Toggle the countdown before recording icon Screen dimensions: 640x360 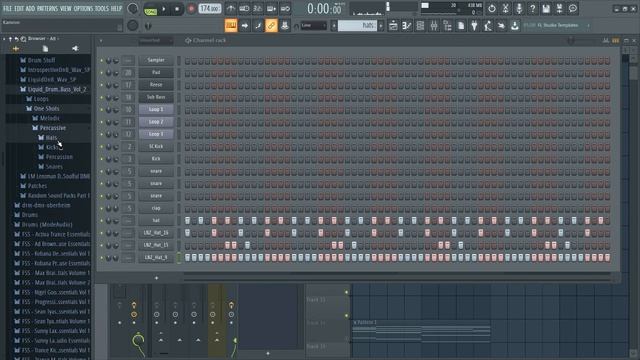point(258,9)
